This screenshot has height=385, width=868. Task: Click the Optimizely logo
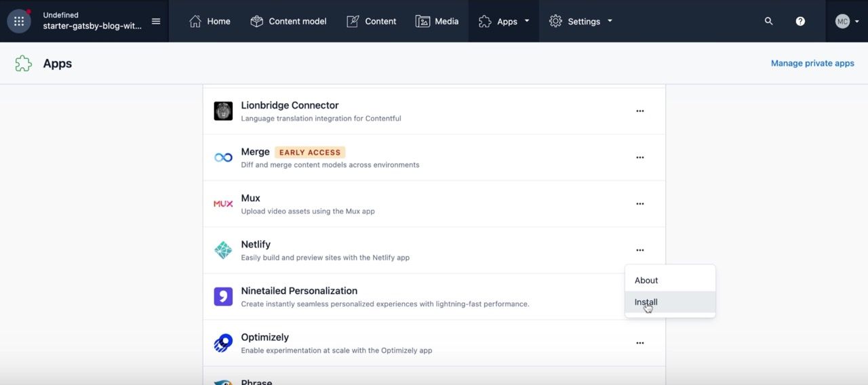click(x=223, y=343)
